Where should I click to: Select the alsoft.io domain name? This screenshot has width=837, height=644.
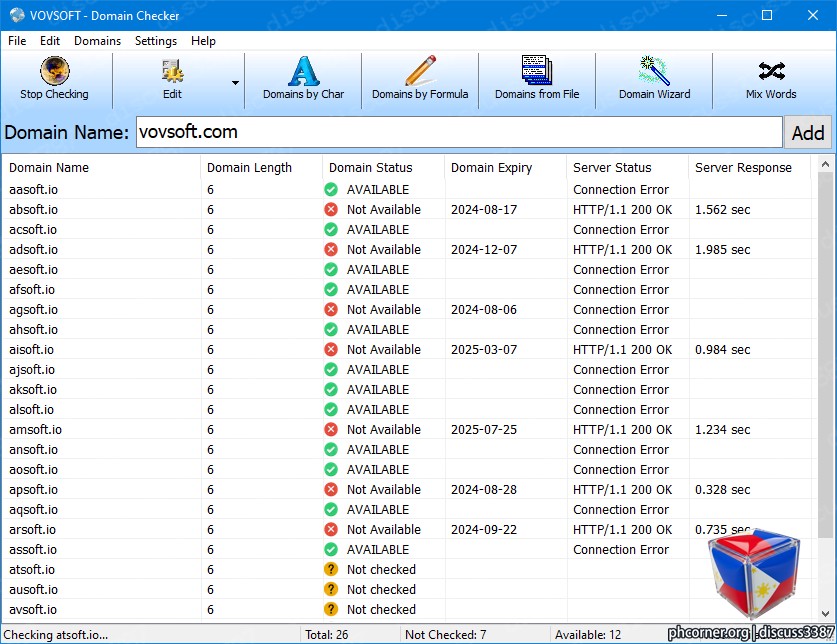coord(31,410)
